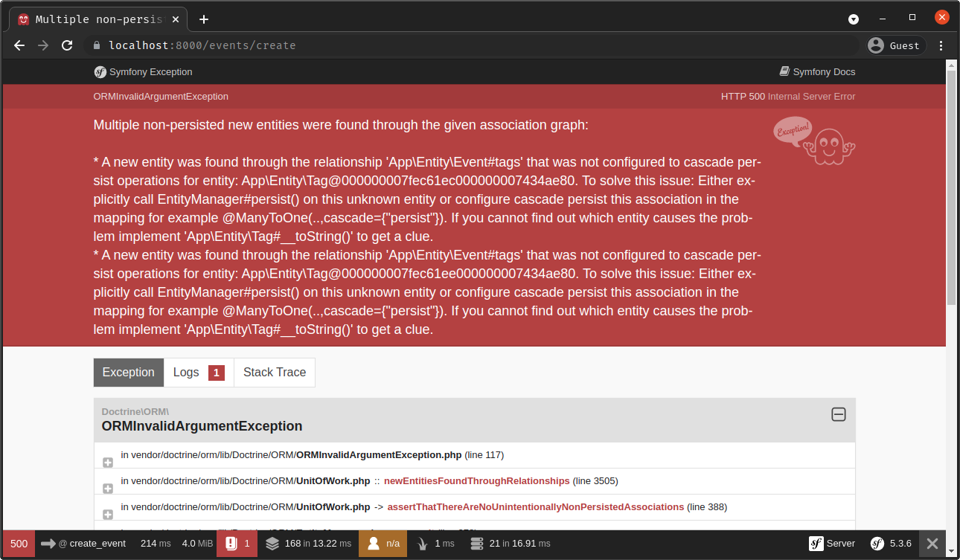Click the n/a security user icon
The height and width of the screenshot is (560, 960).
383,544
